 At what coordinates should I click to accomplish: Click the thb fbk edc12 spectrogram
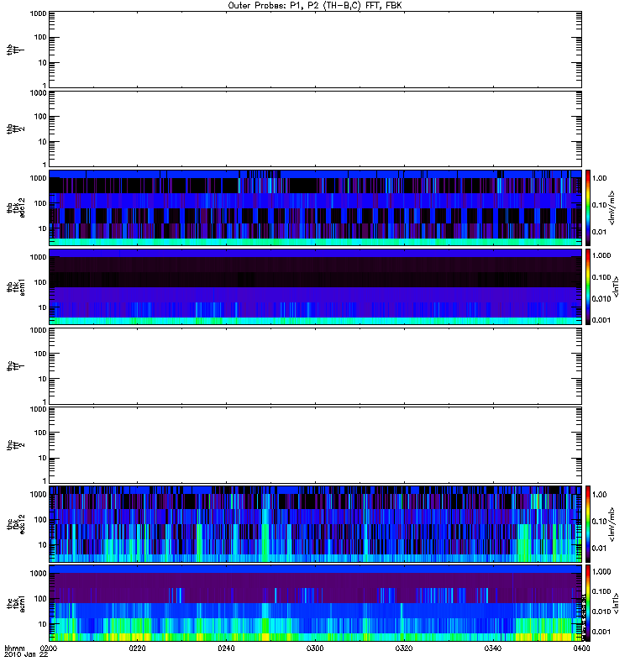315,207
